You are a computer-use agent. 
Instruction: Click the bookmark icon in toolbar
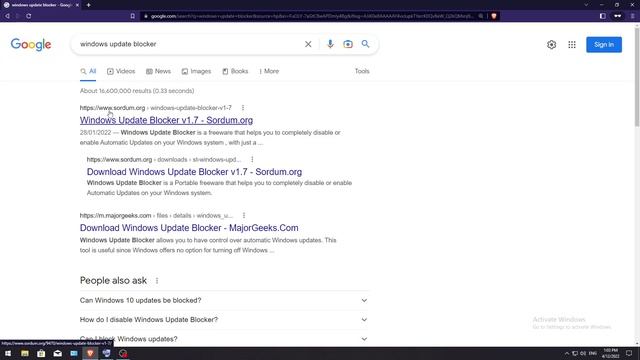[133, 16]
